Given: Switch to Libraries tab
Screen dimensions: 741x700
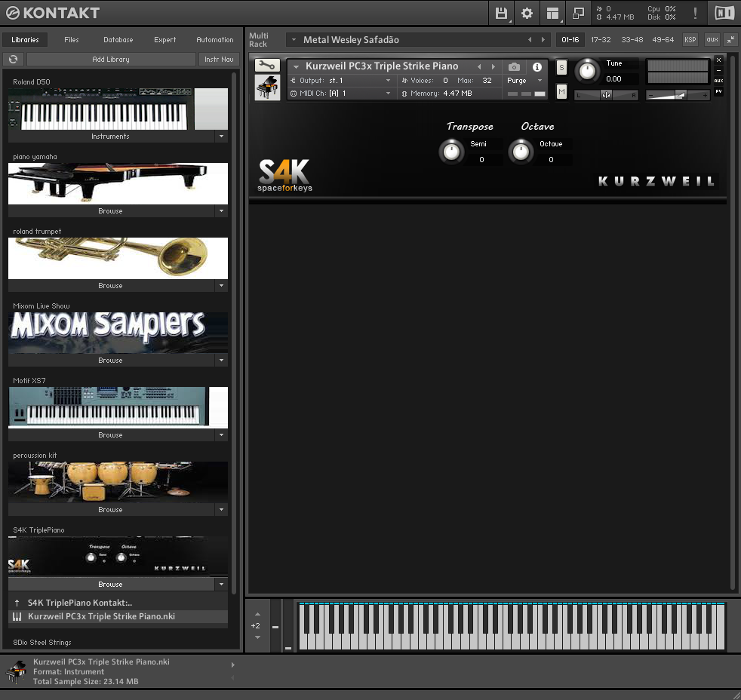Looking at the screenshot, I should [25, 40].
